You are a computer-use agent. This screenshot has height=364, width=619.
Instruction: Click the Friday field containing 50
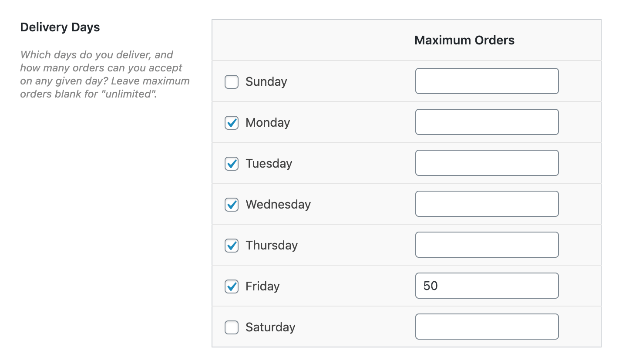pyautogui.click(x=487, y=286)
